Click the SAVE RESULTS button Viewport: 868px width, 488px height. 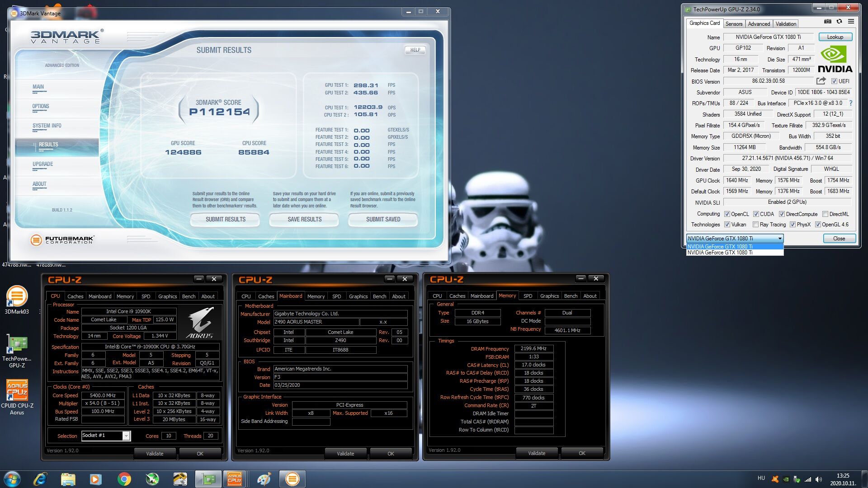click(304, 220)
